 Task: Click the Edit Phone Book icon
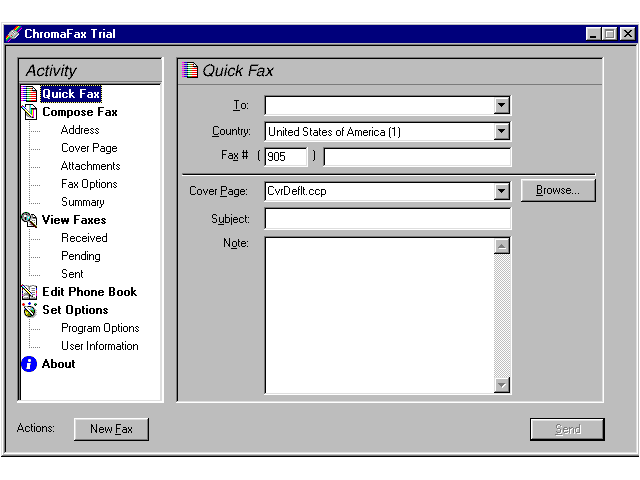tap(29, 292)
